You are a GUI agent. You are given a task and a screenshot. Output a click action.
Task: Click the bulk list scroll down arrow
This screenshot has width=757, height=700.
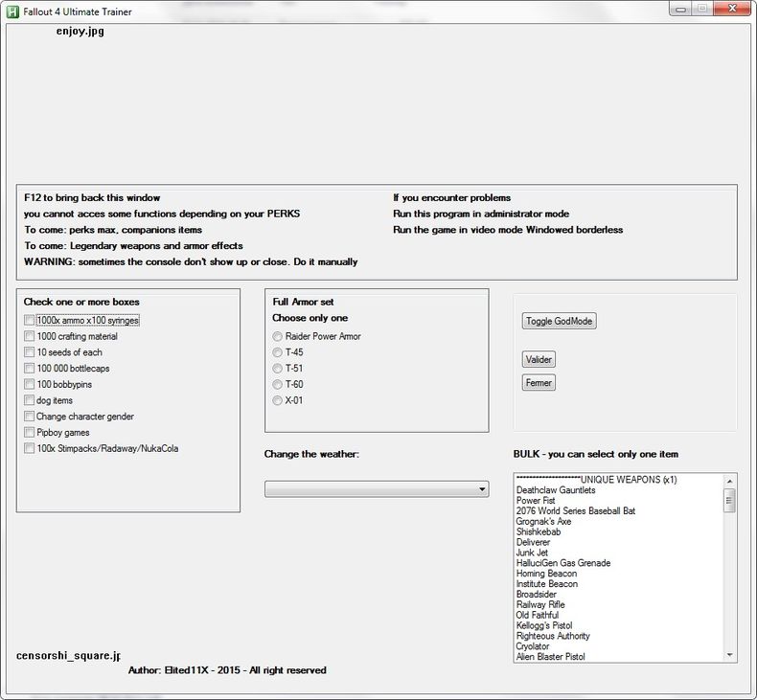pyautogui.click(x=729, y=655)
